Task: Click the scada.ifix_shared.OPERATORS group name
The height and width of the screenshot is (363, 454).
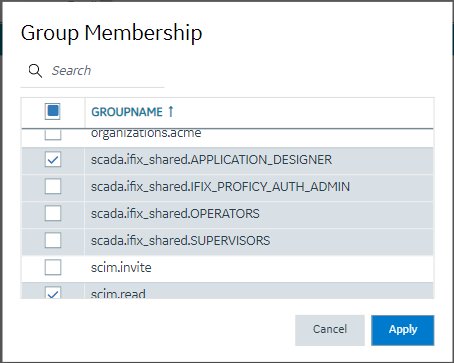Action: [x=175, y=213]
